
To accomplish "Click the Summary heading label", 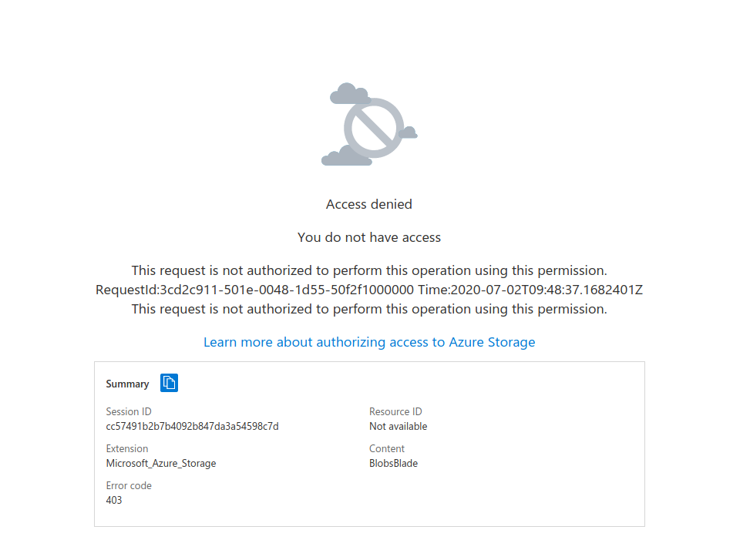I will tap(127, 384).
